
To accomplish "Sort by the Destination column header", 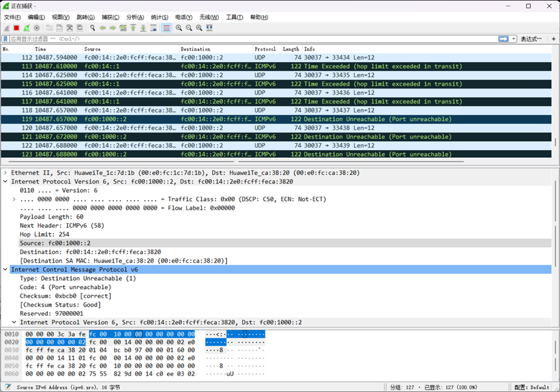I will tap(216, 49).
